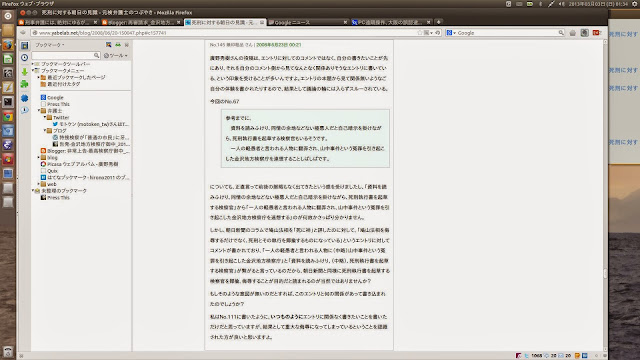
Task: Open the ブックマーク sidebar dropdown
Action: coord(50,45)
